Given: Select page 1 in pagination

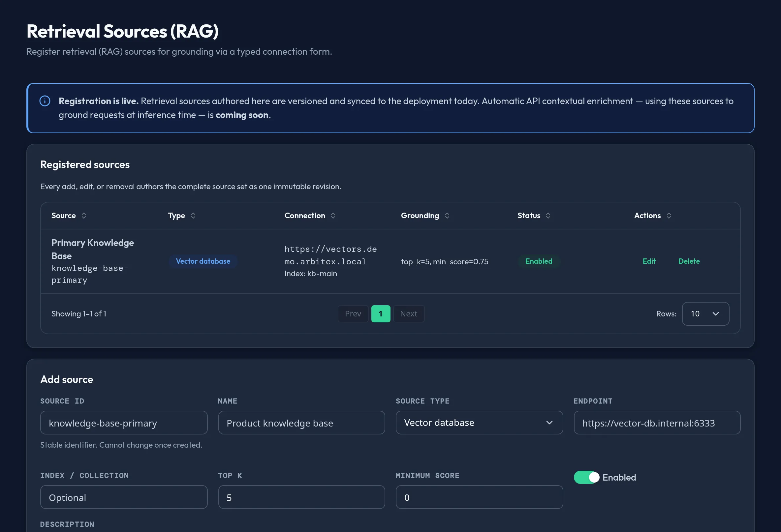Looking at the screenshot, I should coord(381,314).
